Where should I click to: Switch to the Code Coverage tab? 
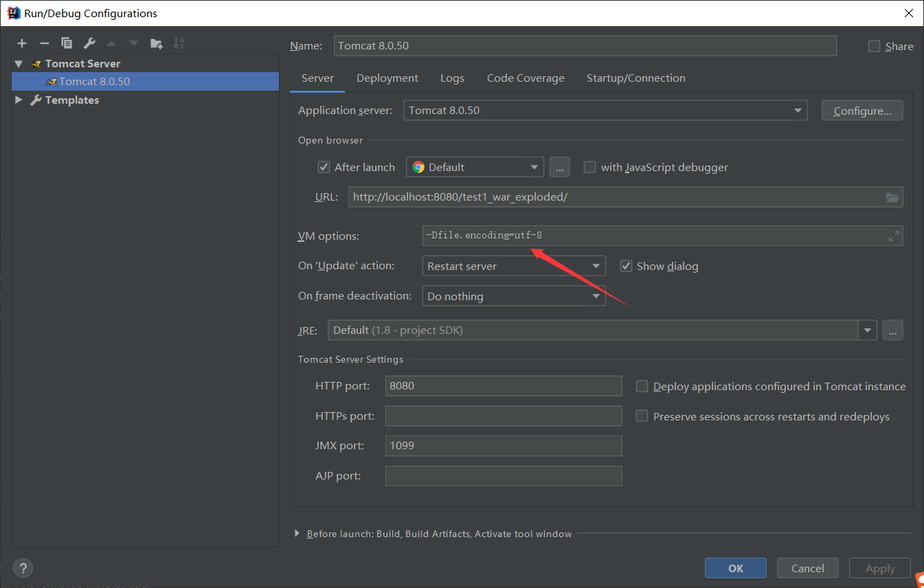pos(526,78)
